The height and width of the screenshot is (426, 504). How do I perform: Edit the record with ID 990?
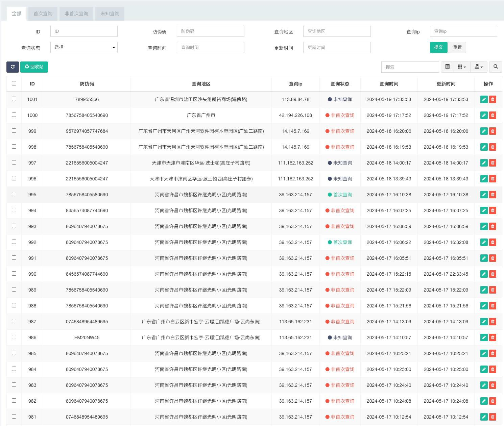click(x=484, y=274)
